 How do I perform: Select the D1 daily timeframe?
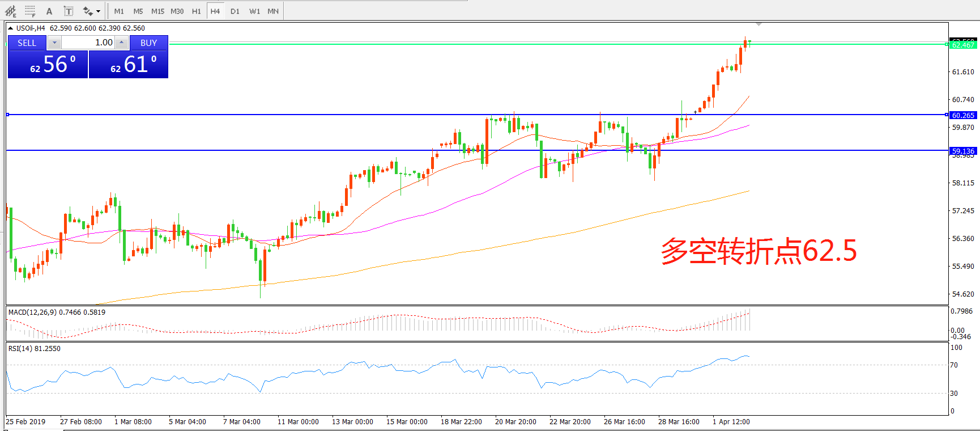[x=235, y=11]
